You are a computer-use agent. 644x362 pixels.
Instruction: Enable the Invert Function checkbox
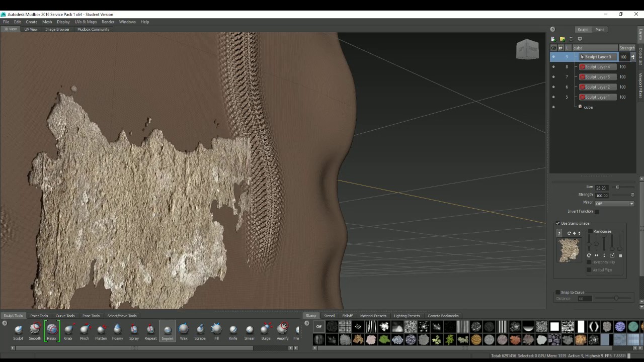pyautogui.click(x=597, y=212)
